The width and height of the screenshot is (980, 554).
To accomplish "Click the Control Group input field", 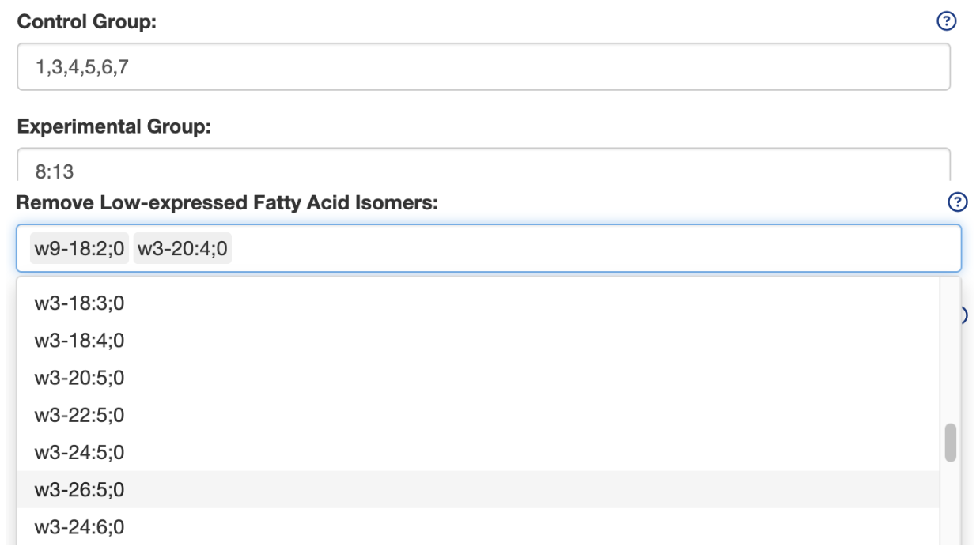I will 483,67.
